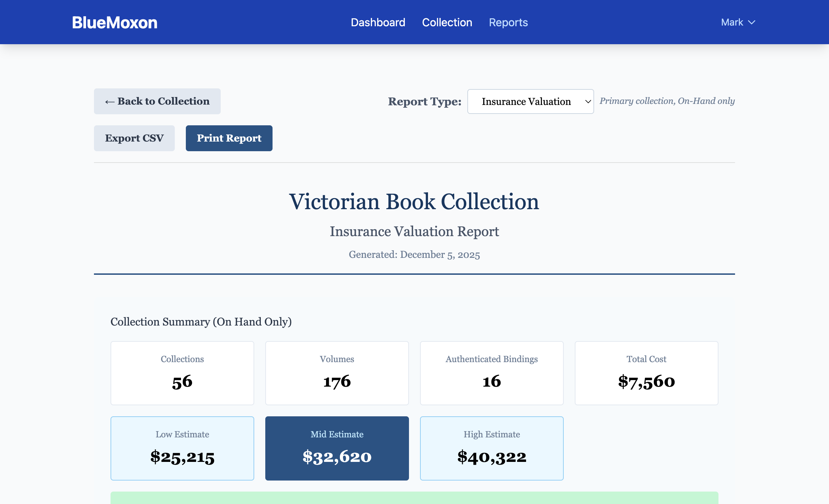
Task: Select the Collections 56 card
Action: pyautogui.click(x=182, y=373)
